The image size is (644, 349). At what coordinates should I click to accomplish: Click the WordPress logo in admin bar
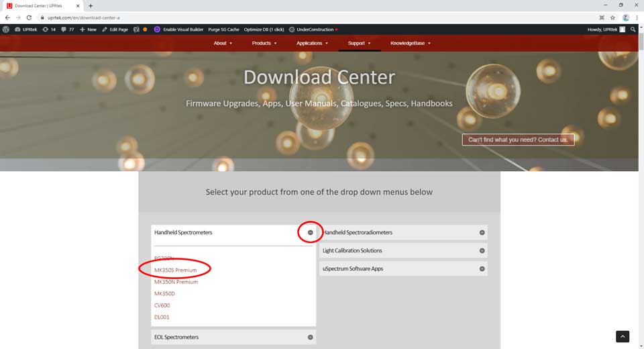(6, 30)
